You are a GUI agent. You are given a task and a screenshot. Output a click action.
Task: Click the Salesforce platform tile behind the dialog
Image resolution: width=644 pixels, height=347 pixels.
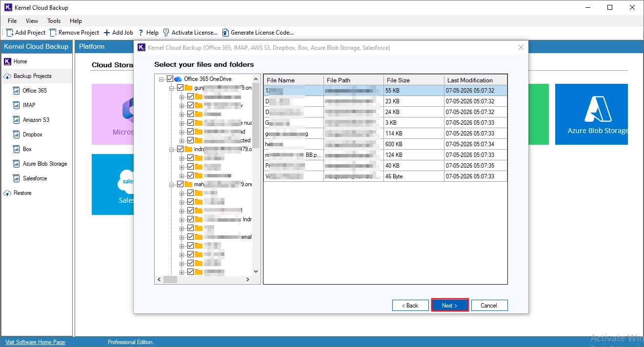pos(113,184)
